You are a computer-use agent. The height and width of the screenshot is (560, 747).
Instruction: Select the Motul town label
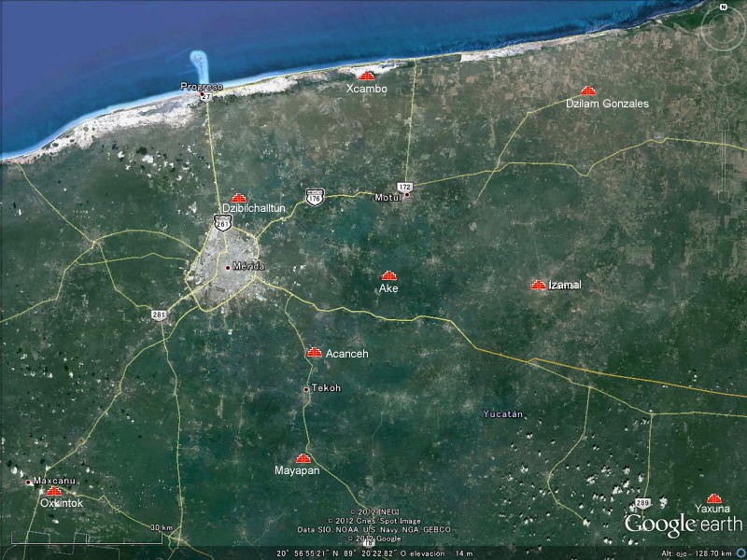coord(387,197)
